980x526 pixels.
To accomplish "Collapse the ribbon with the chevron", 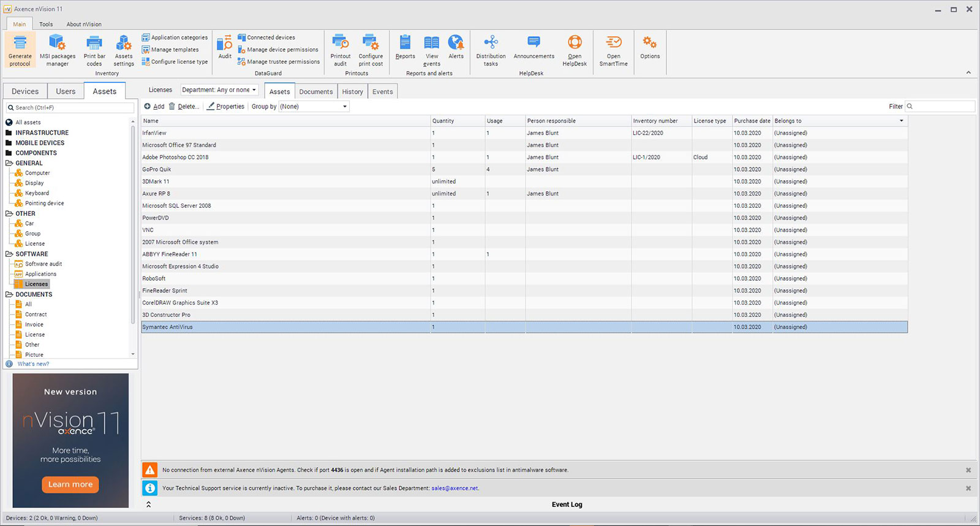I will point(968,73).
